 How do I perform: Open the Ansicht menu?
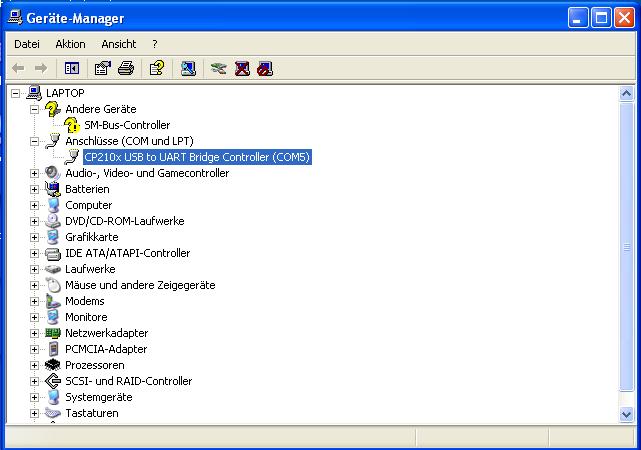(x=119, y=44)
